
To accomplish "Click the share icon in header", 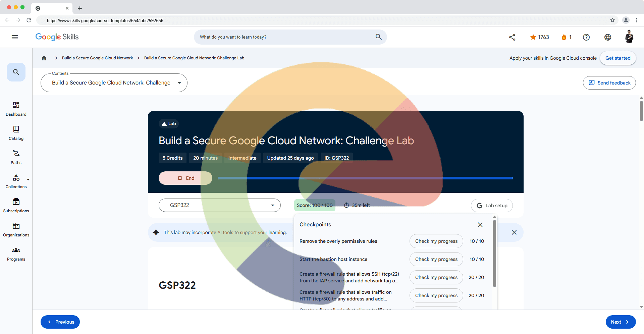I will [x=512, y=37].
